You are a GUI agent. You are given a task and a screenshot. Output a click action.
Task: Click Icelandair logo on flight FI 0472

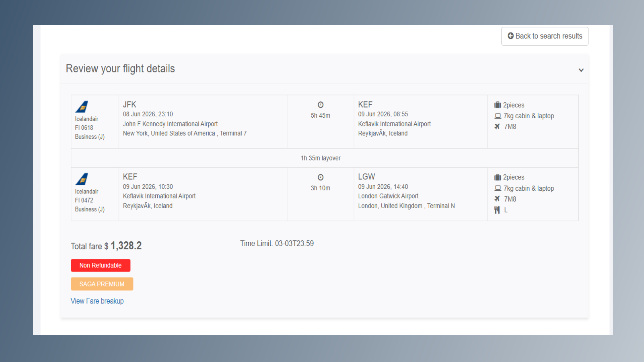click(x=82, y=179)
